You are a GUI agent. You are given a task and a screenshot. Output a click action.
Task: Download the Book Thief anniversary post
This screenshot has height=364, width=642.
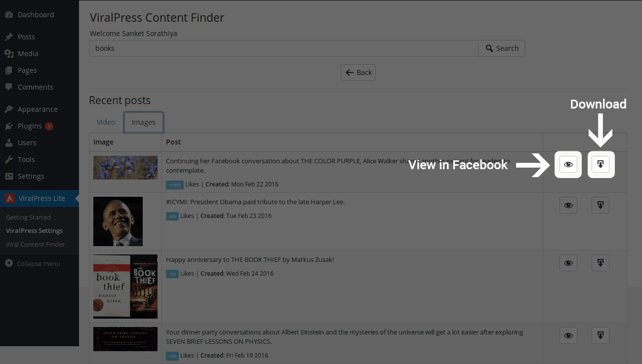pos(601,263)
